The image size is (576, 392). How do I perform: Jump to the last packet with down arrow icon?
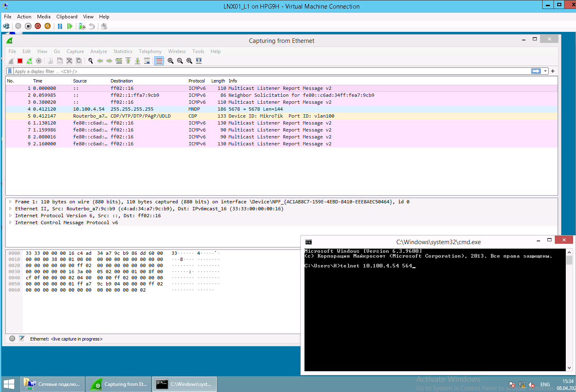click(138, 60)
